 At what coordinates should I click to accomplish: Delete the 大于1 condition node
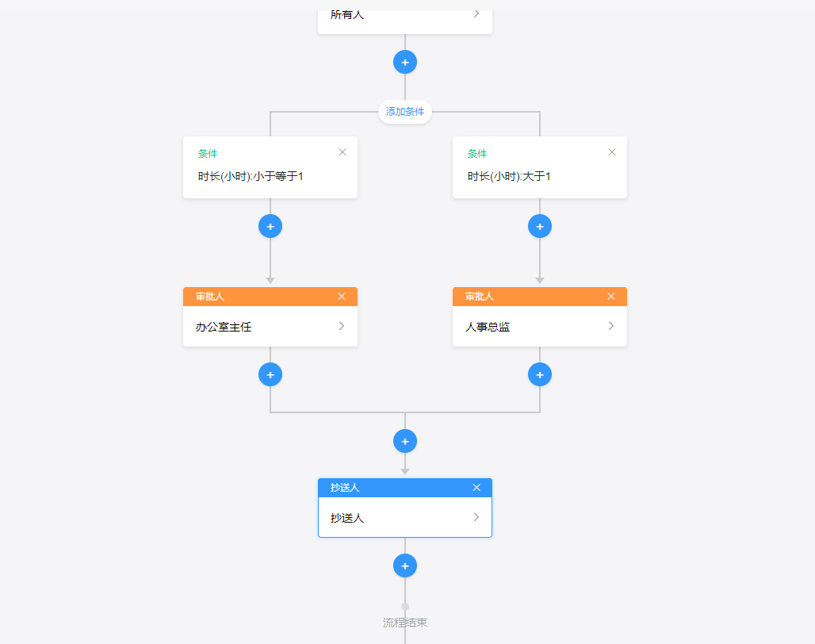(x=611, y=151)
